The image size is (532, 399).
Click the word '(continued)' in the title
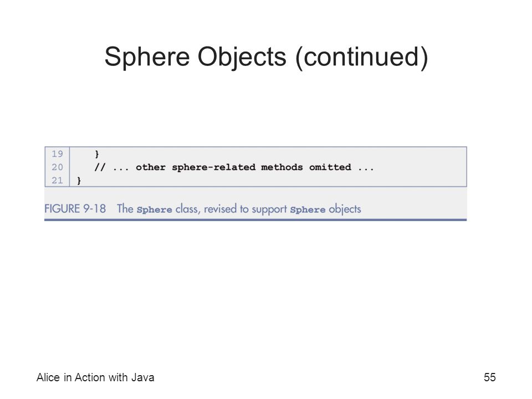point(362,57)
